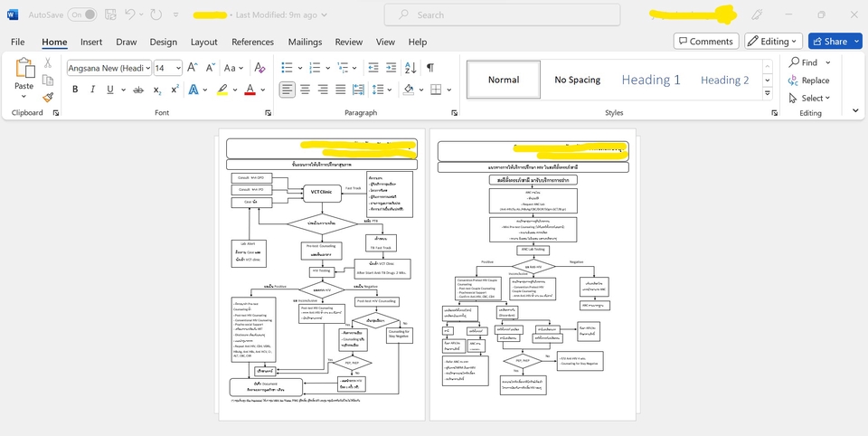Center the paragraph text

[x=305, y=90]
